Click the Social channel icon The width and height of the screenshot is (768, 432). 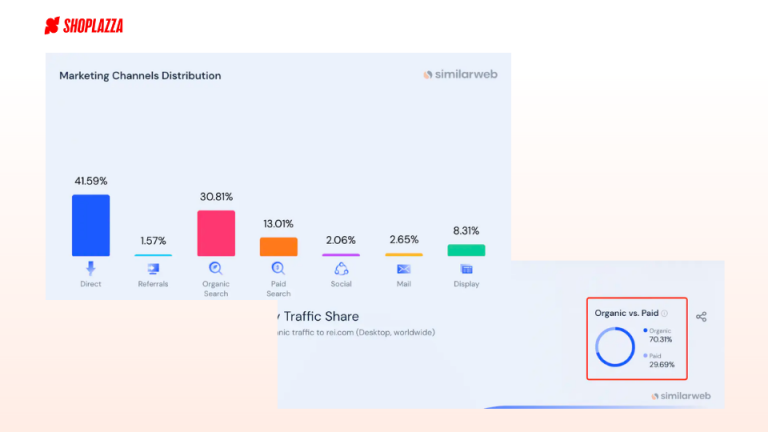point(341,268)
